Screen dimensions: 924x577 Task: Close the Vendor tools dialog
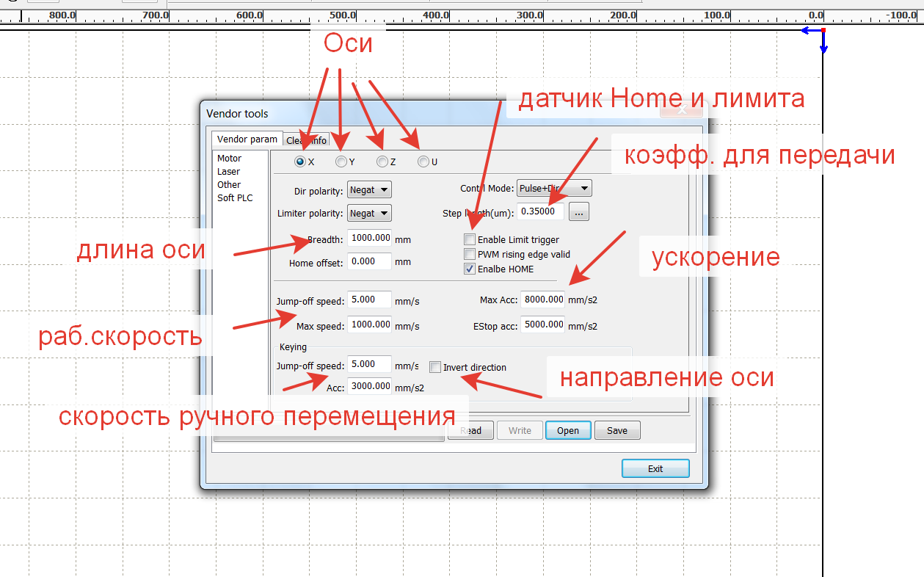[681, 111]
